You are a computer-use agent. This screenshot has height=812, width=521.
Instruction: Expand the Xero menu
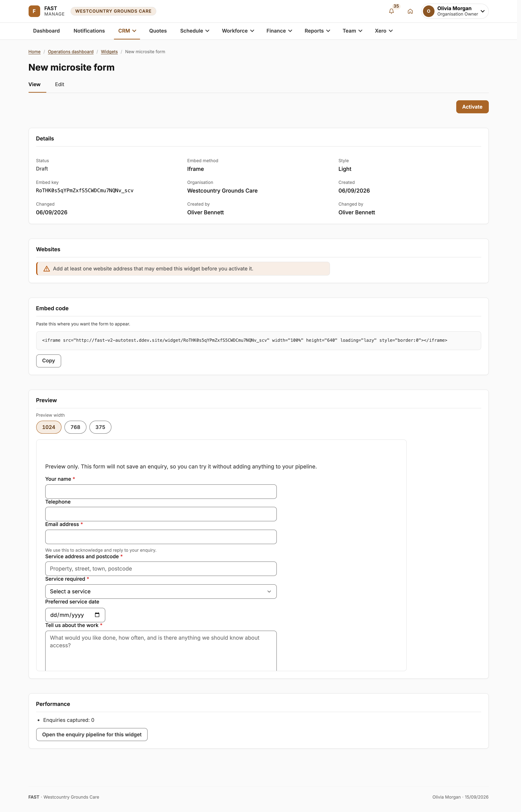point(384,31)
